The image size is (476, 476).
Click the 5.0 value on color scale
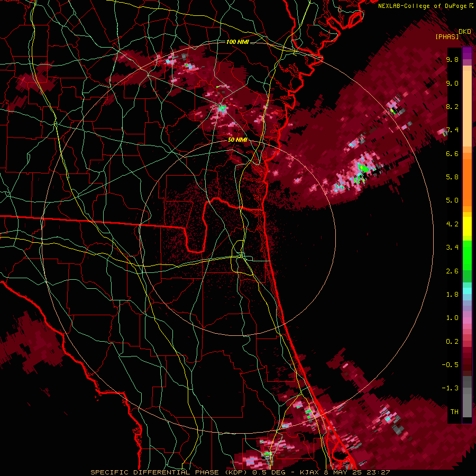(452, 200)
